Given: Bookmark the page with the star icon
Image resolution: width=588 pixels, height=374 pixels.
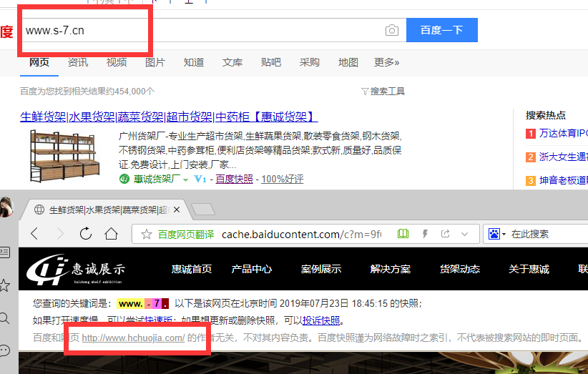Looking at the screenshot, I should coord(146,235).
